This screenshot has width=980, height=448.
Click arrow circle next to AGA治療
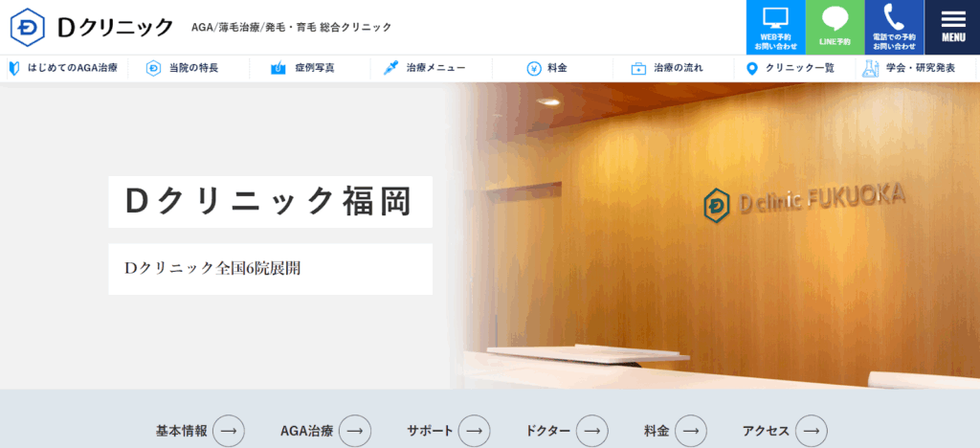355,431
